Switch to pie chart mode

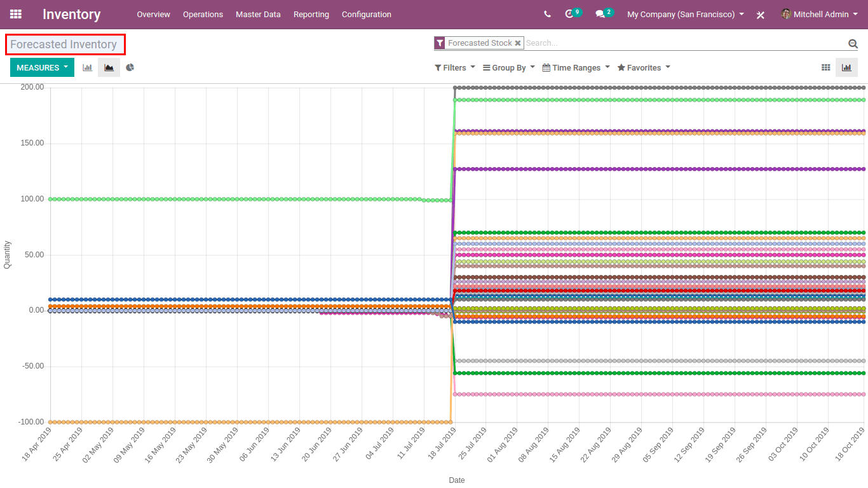click(130, 67)
